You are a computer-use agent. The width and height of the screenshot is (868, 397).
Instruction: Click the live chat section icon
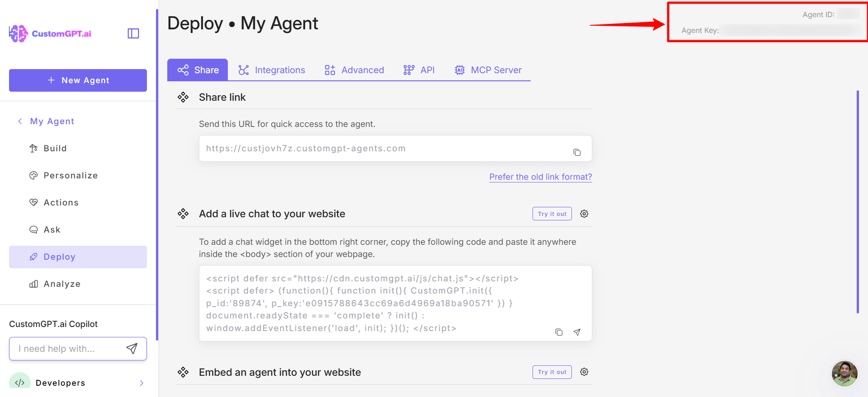tap(183, 214)
